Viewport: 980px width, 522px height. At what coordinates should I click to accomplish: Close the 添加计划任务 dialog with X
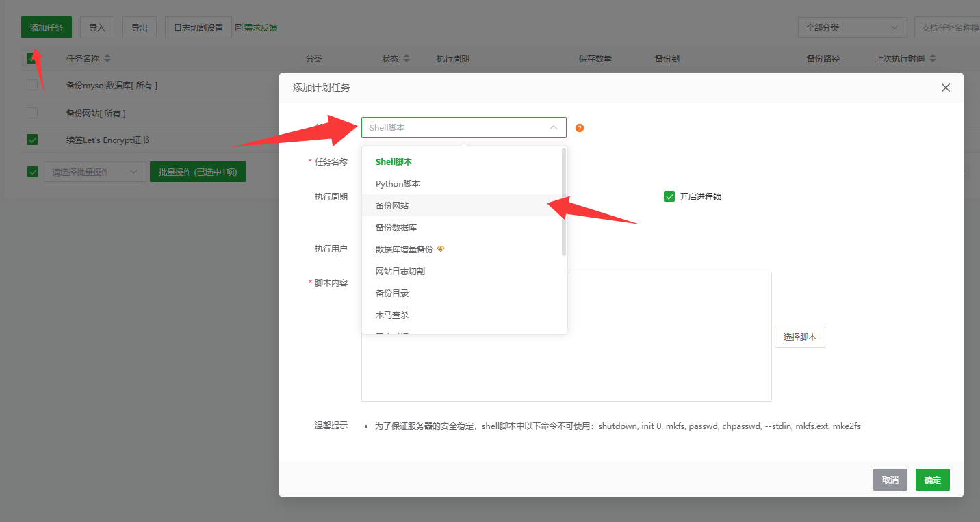pyautogui.click(x=945, y=88)
